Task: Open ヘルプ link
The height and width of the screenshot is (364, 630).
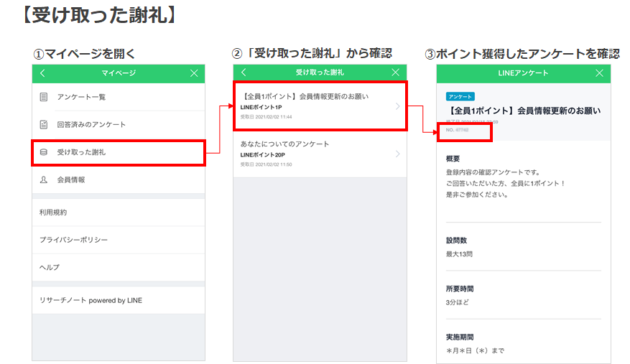Action: click(119, 267)
